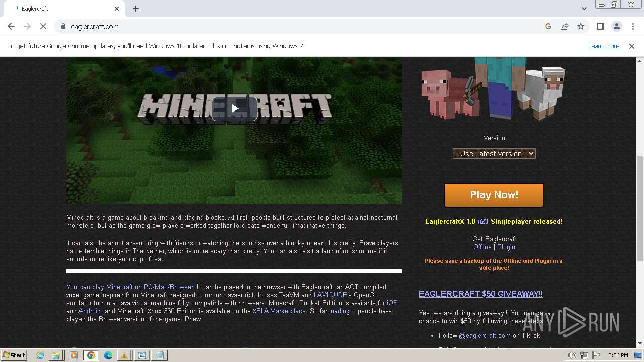The height and width of the screenshot is (362, 644).
Task: Click the 3:06 PM system clock
Action: (618, 355)
